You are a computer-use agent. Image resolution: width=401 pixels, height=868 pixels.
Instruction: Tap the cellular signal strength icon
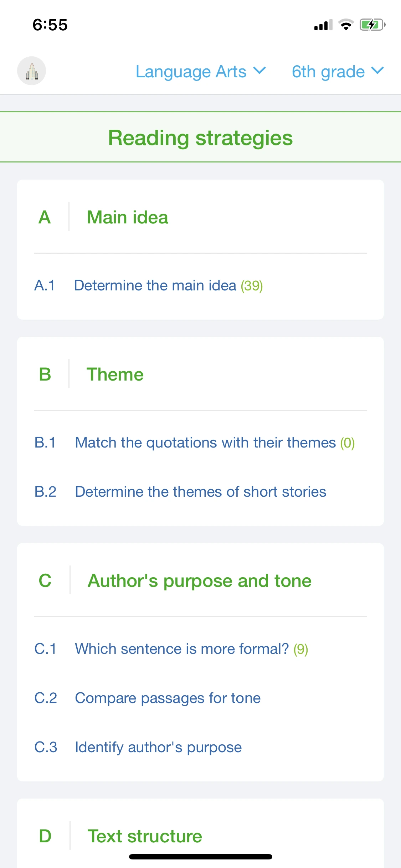(323, 25)
